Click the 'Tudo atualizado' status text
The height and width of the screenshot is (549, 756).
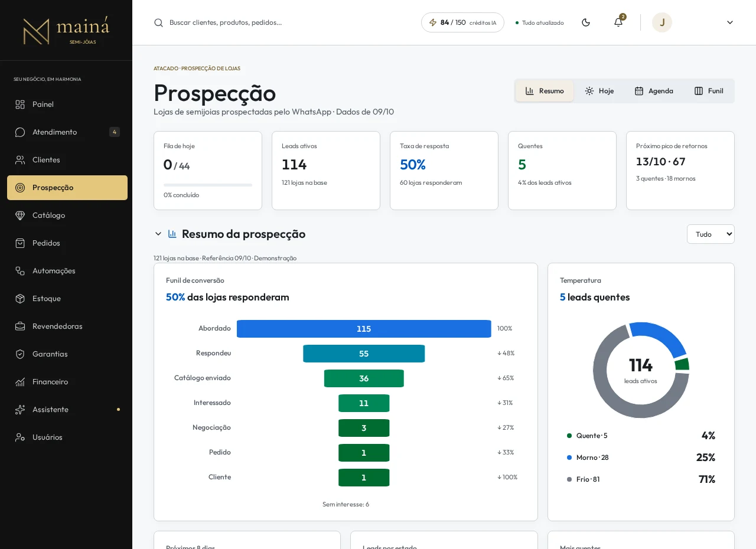point(543,23)
